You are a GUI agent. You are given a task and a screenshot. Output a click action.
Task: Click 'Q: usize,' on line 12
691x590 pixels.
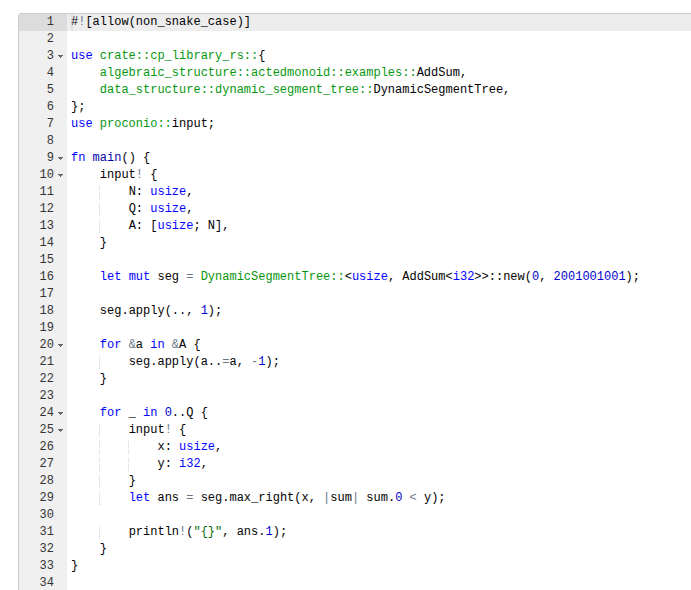[160, 208]
